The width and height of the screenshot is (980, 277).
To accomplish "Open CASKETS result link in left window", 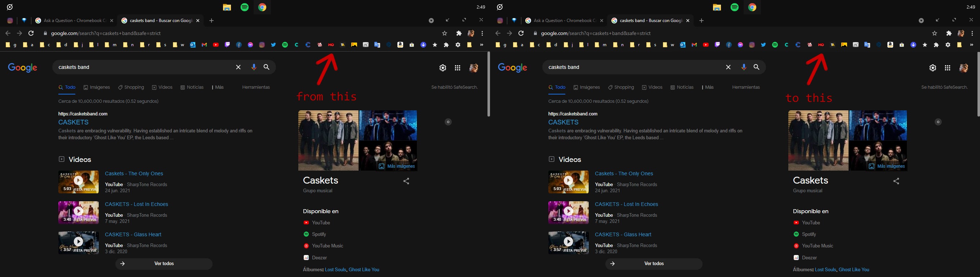I will [73, 122].
